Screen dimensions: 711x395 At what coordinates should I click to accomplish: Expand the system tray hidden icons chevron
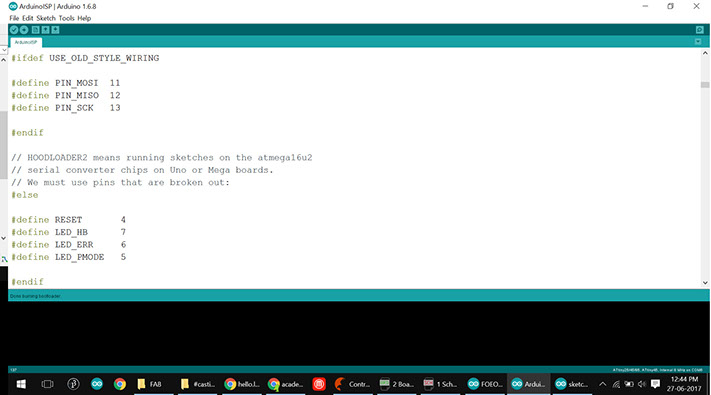(x=603, y=384)
